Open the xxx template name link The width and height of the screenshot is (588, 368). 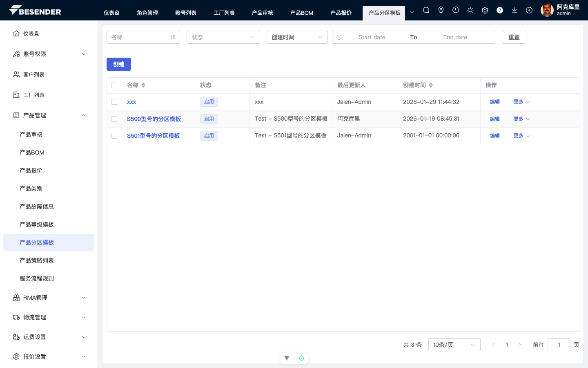pyautogui.click(x=131, y=102)
